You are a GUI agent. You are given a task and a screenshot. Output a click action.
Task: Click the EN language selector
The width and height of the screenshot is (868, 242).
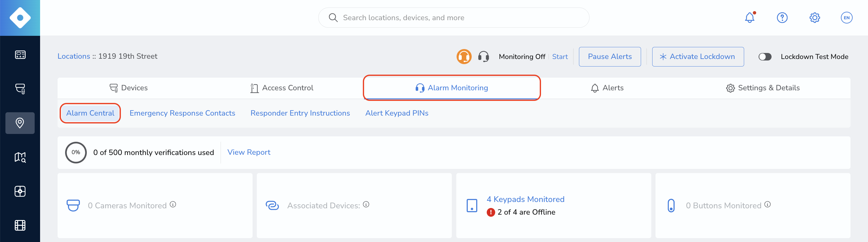tap(846, 17)
